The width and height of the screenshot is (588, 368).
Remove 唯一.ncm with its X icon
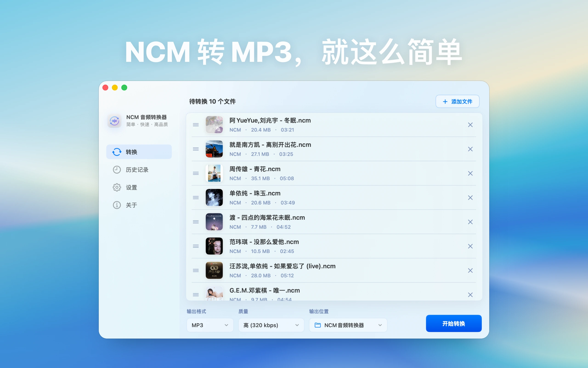(x=470, y=295)
